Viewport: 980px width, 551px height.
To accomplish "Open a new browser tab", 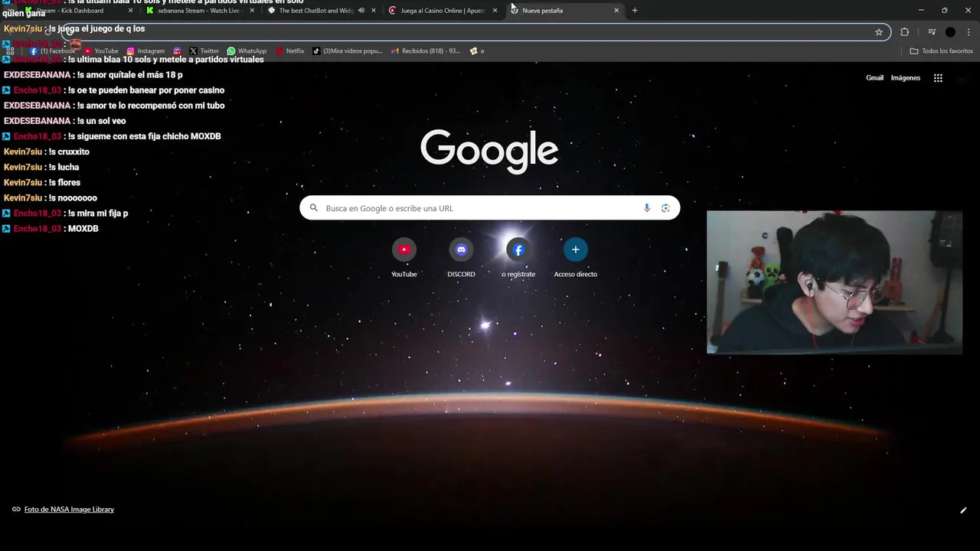I will [635, 11].
